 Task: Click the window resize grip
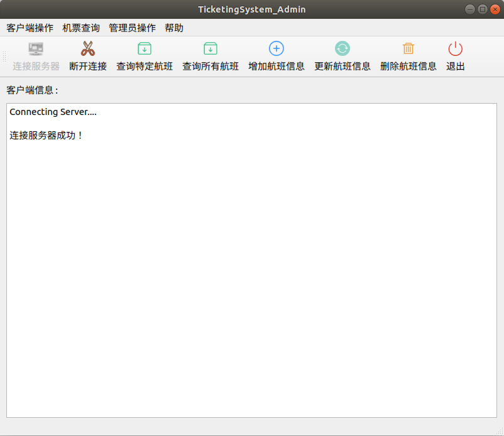[500, 432]
